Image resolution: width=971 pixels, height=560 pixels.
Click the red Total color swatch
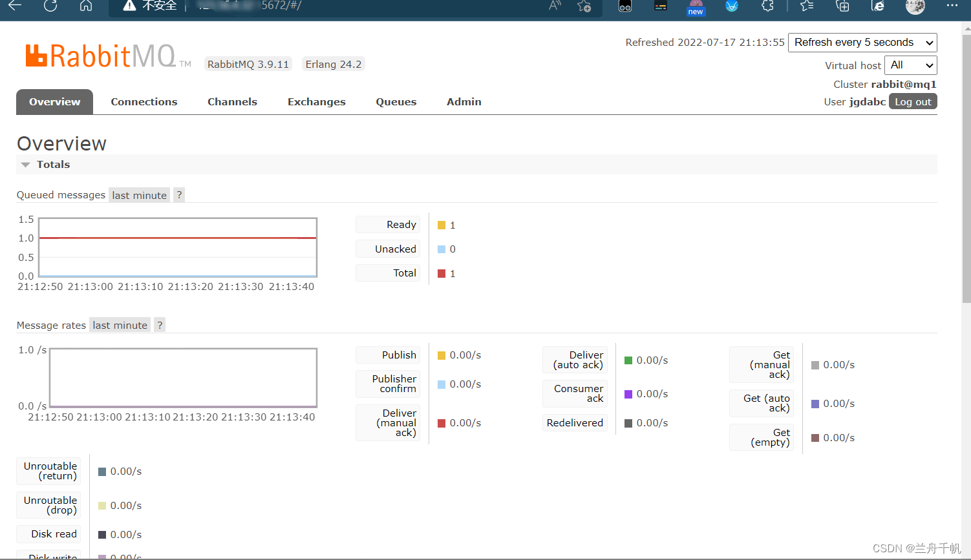pos(442,274)
